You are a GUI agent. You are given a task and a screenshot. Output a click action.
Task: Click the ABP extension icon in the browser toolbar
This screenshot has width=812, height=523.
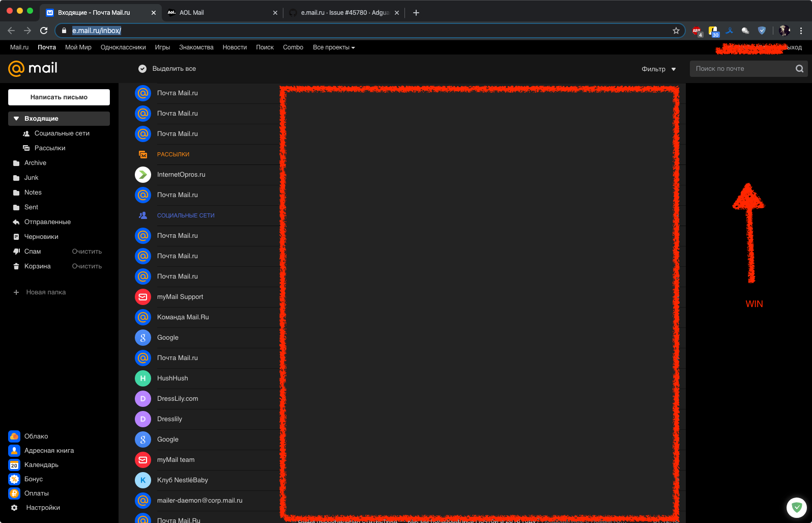(697, 31)
